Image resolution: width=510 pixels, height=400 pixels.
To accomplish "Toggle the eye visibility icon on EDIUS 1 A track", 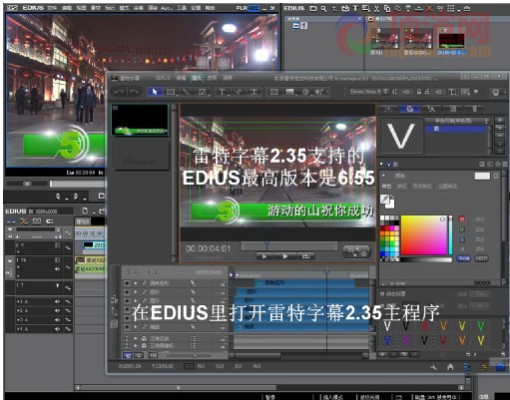I will (57, 302).
